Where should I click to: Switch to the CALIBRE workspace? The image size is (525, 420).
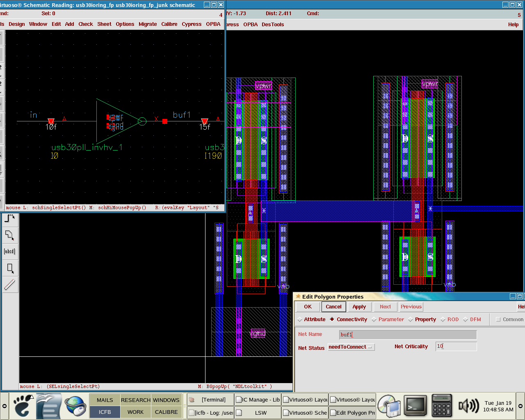(x=166, y=412)
